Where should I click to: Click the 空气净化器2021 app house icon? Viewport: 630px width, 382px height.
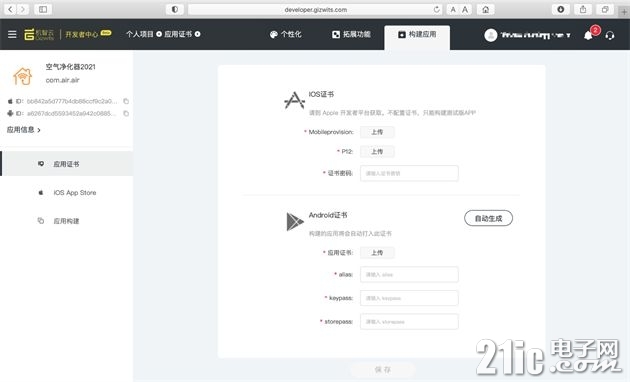click(x=22, y=76)
